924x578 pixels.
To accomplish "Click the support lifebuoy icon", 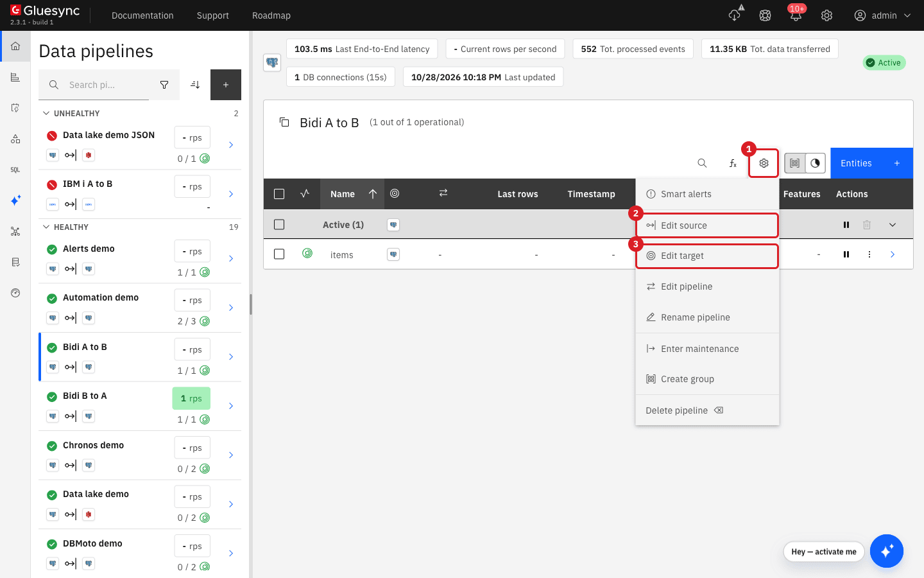I will (765, 15).
